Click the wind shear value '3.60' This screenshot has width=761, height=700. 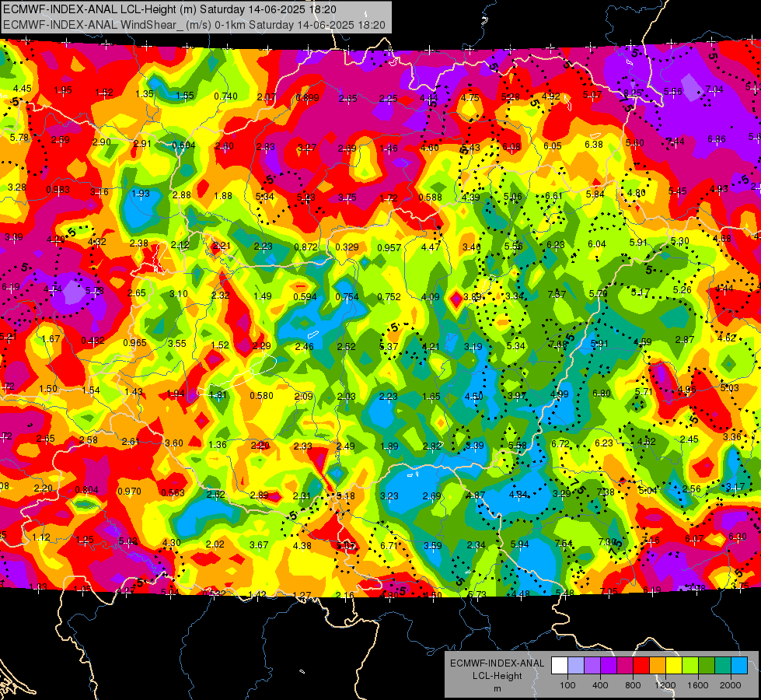click(174, 443)
